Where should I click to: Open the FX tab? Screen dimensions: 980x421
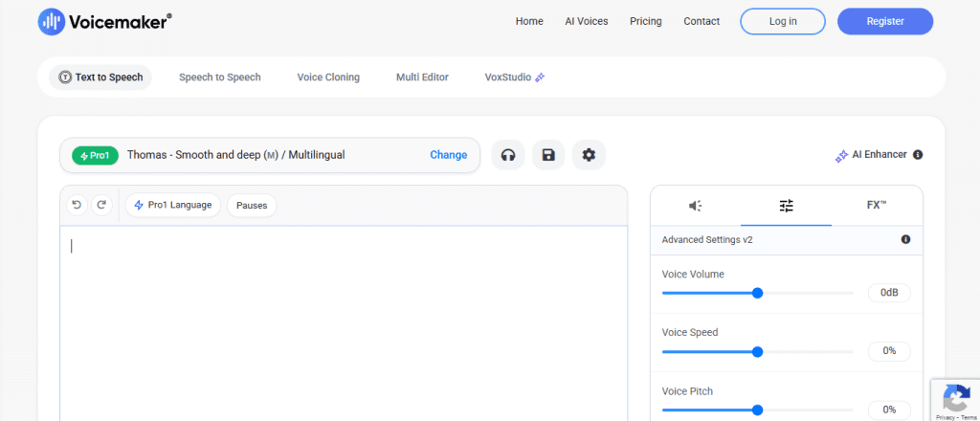[877, 205]
